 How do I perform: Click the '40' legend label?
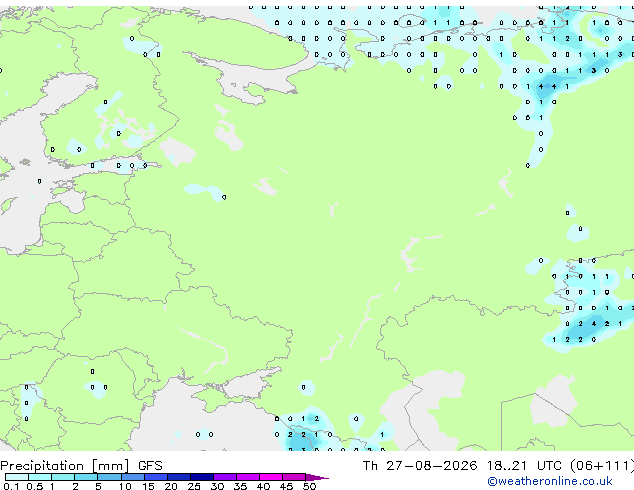(263, 486)
